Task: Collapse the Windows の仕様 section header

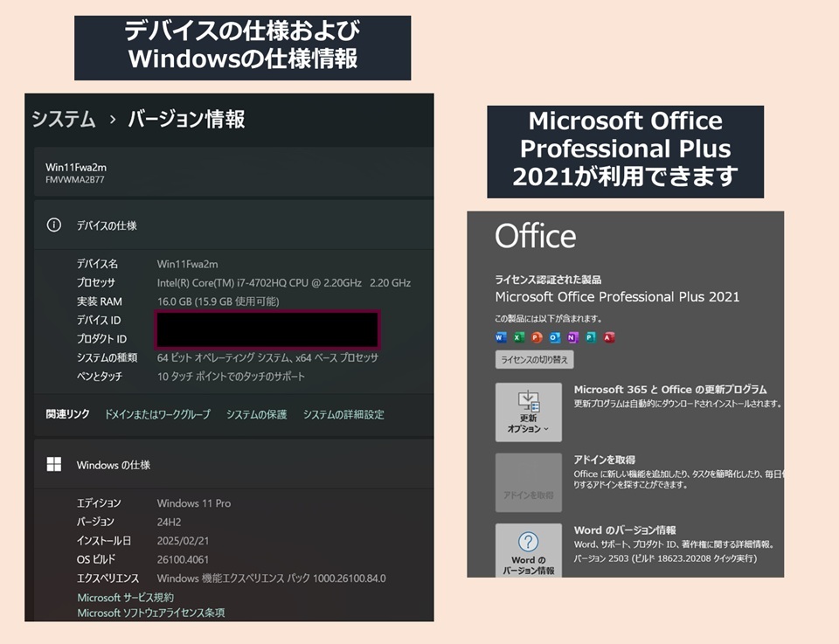Action: tap(234, 464)
